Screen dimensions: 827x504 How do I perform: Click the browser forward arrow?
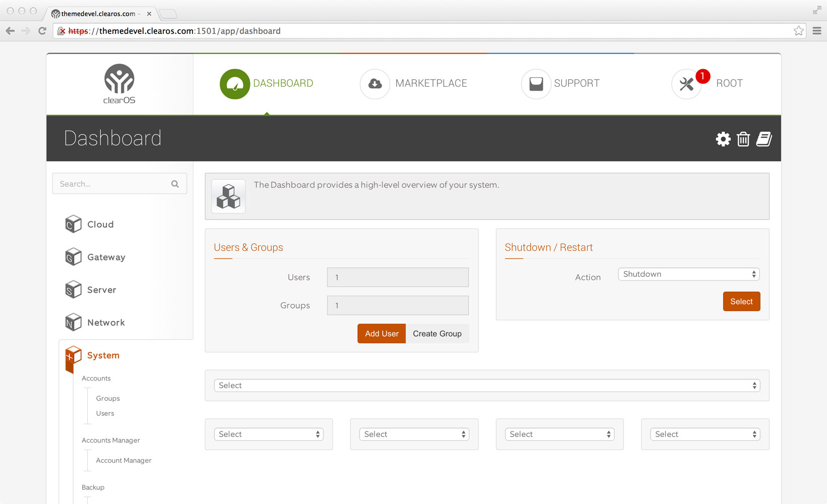26,31
